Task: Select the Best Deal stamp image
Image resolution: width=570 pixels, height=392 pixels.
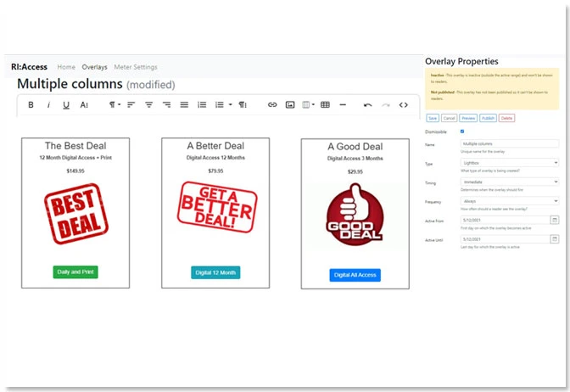Action: (76, 214)
